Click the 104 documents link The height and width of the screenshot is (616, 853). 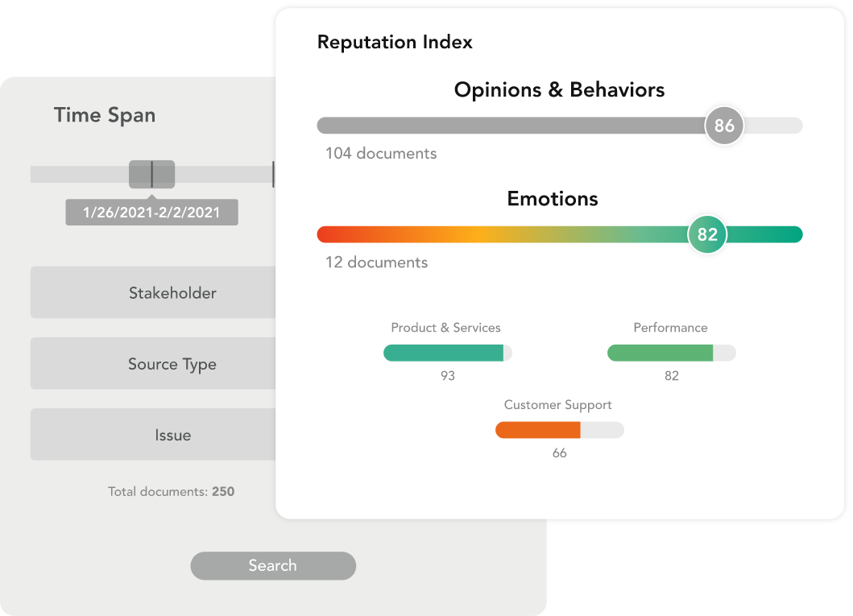point(381,153)
